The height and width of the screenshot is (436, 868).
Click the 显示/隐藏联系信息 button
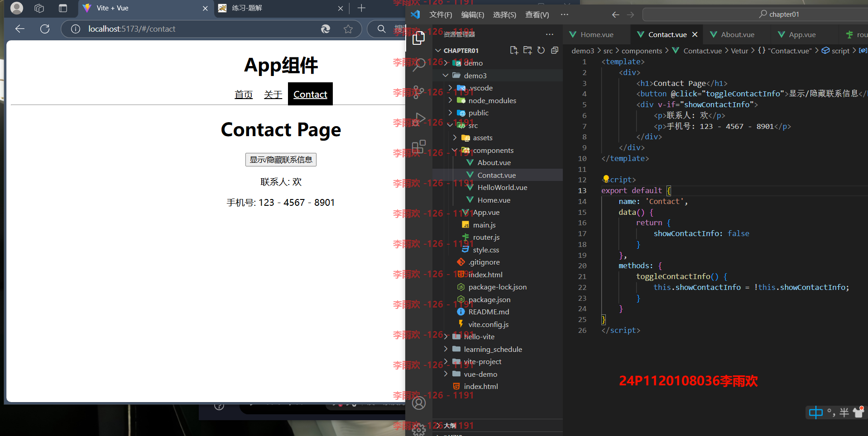click(x=281, y=160)
